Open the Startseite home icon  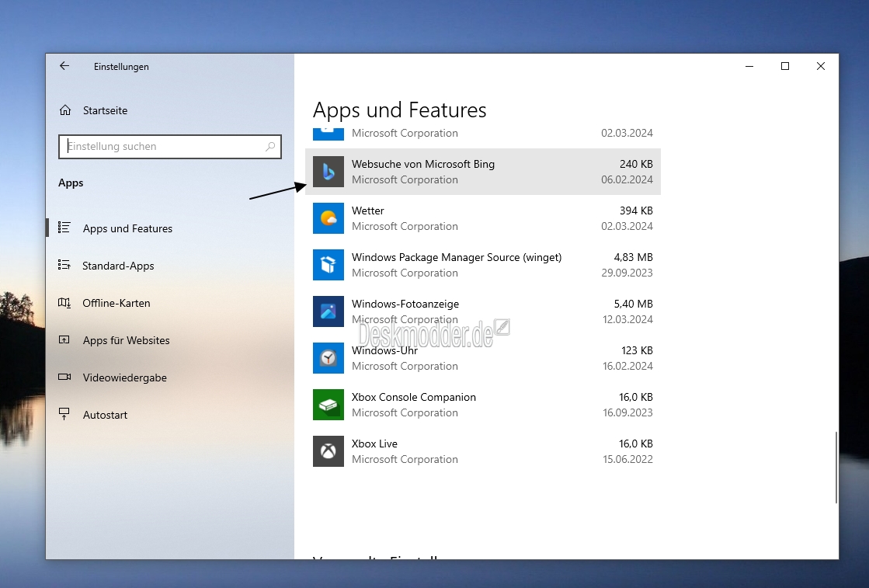point(65,110)
